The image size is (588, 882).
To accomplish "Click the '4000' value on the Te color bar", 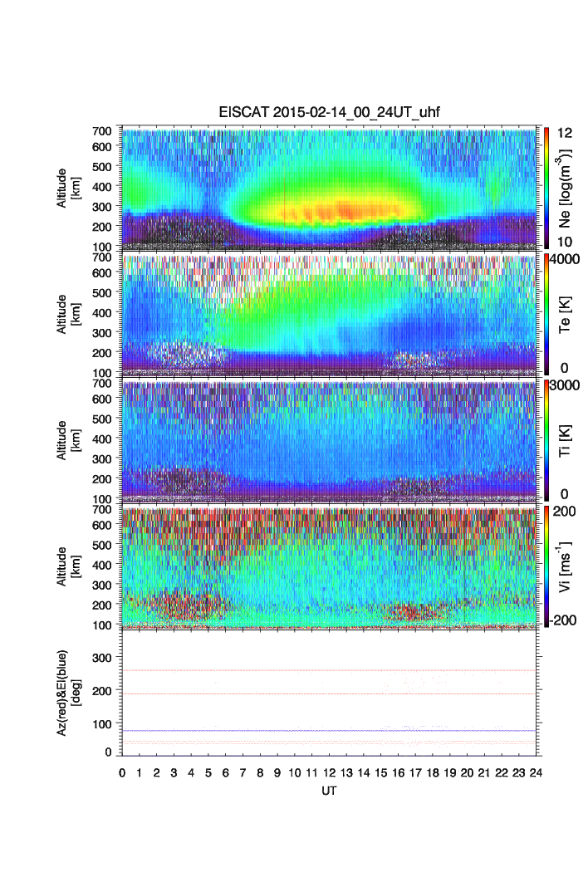I will [x=565, y=259].
